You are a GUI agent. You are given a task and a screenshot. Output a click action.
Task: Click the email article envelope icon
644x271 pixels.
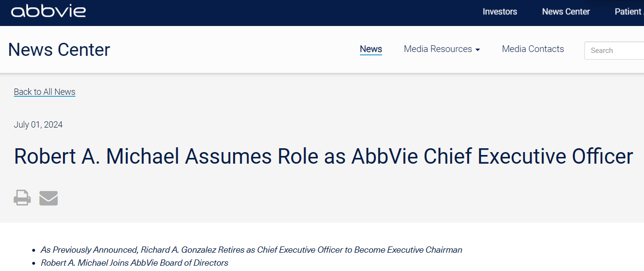click(x=49, y=198)
